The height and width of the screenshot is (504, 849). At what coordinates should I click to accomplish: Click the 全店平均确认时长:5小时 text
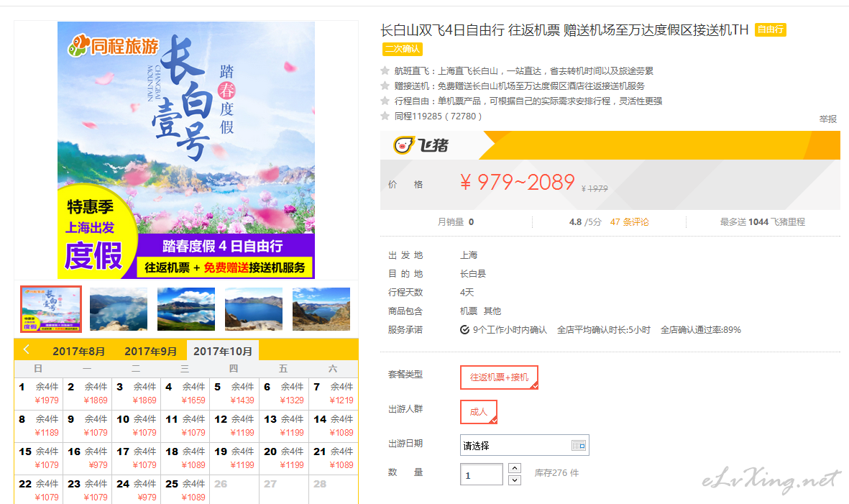coord(604,330)
